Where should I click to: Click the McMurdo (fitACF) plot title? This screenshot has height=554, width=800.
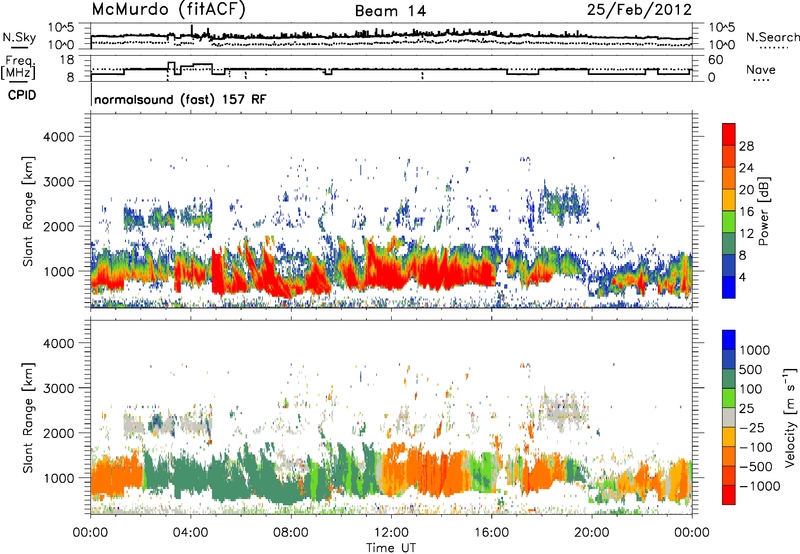[x=168, y=10]
